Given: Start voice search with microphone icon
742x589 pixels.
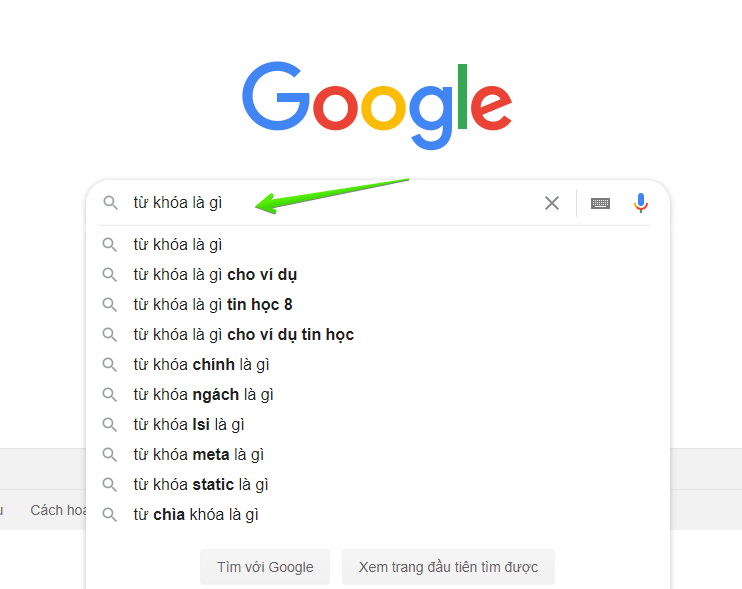Looking at the screenshot, I should click(x=641, y=203).
